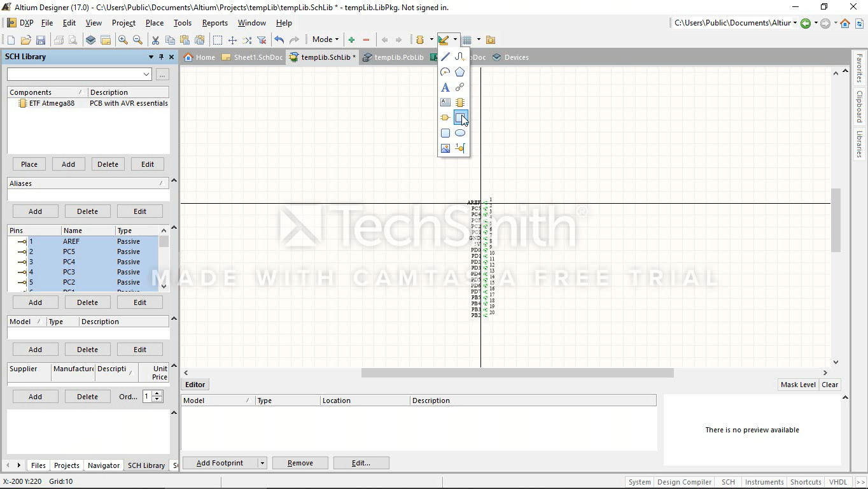Open the Reports menu
Viewport: 868px width, 489px height.
click(214, 23)
